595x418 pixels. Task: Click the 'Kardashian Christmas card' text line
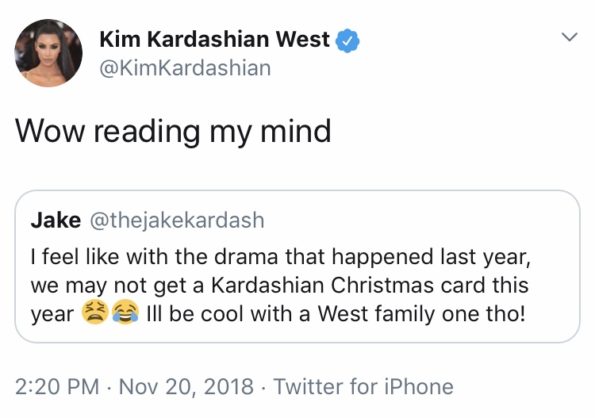tap(347, 285)
